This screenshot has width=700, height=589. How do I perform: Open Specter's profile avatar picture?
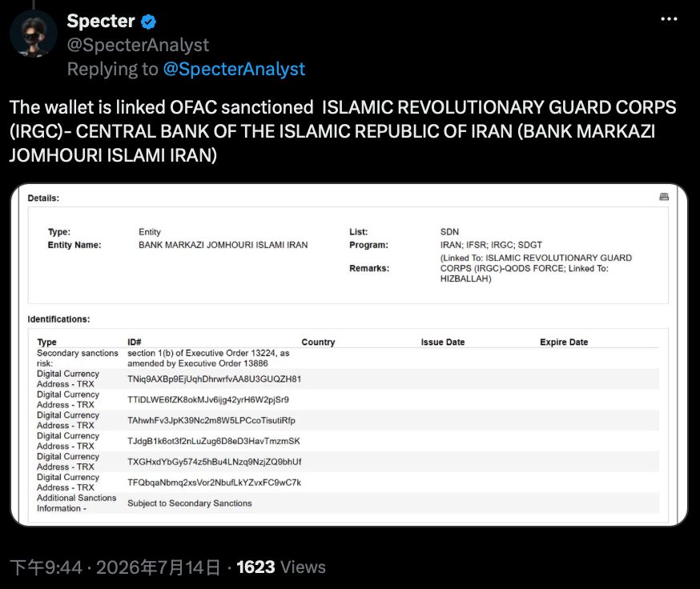click(34, 34)
